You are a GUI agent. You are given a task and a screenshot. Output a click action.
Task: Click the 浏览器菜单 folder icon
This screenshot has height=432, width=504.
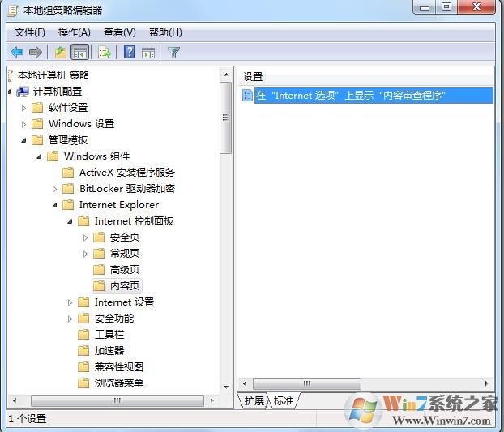coord(83,383)
